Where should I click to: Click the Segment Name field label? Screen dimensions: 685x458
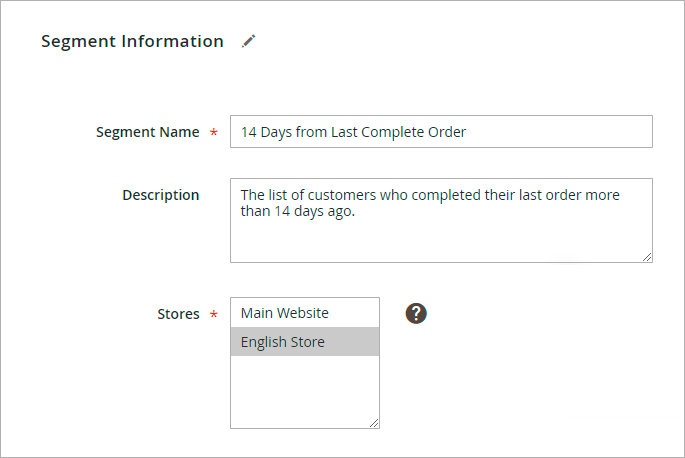point(147,132)
